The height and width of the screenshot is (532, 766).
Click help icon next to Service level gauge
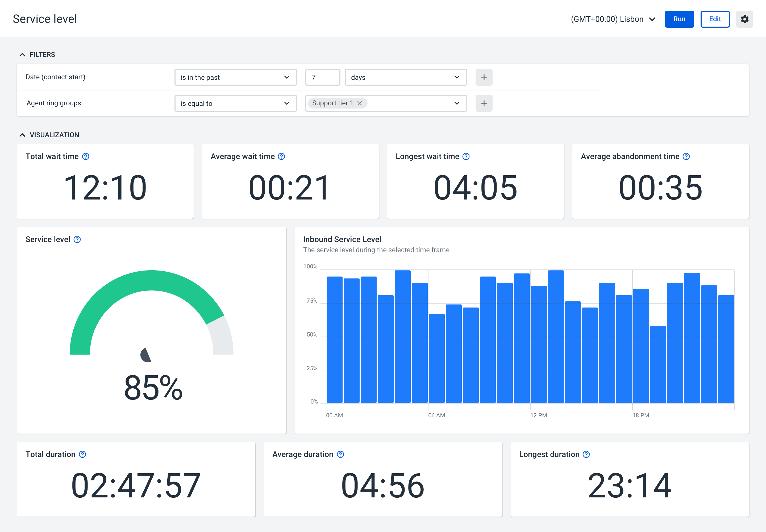[77, 239]
